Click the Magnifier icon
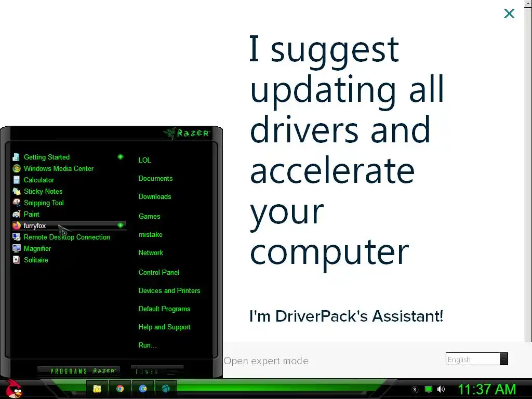 point(16,249)
